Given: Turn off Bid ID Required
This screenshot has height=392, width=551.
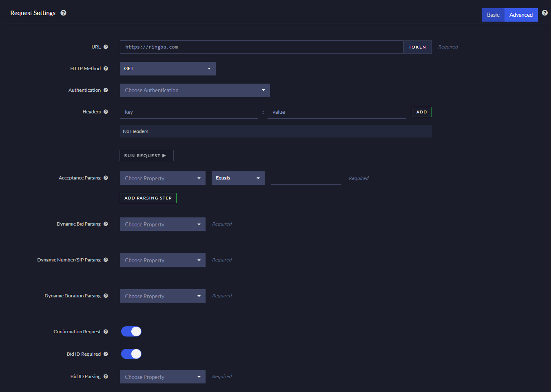Looking at the screenshot, I should [131, 354].
